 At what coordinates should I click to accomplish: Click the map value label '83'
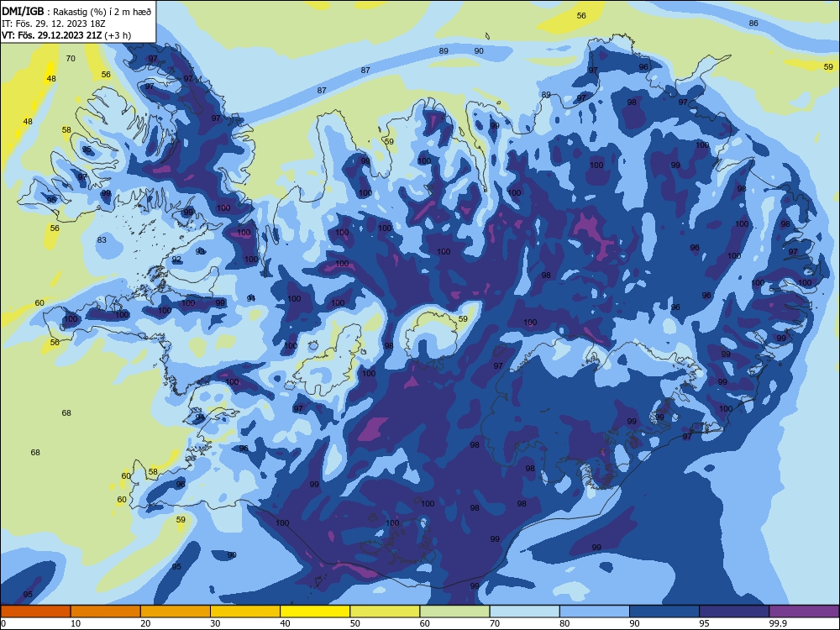pos(102,240)
